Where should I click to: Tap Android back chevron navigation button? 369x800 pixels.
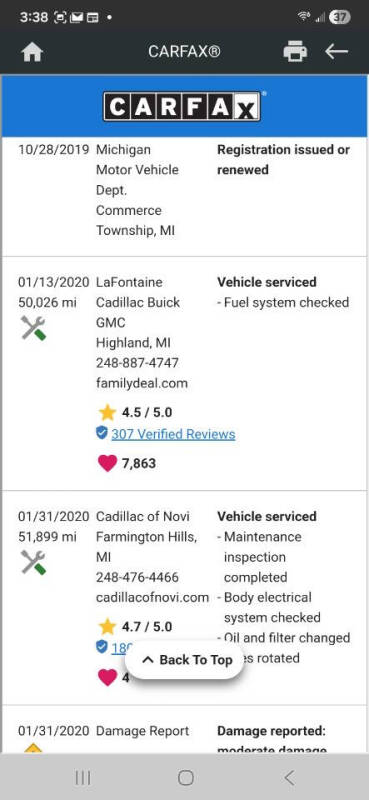(289, 778)
